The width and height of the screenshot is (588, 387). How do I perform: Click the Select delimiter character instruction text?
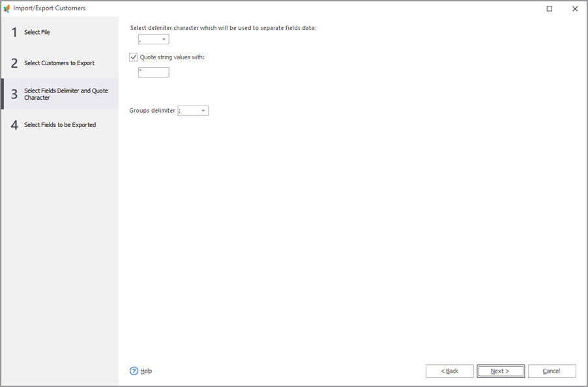click(x=223, y=28)
